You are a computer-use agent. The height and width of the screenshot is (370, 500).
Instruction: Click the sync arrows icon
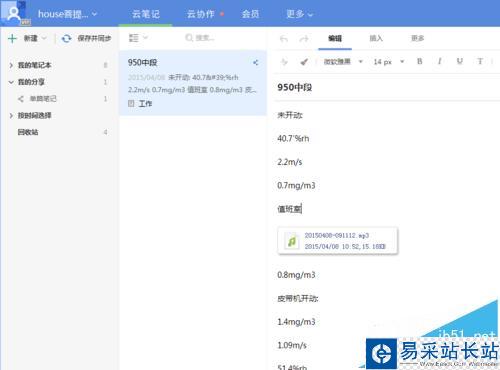coord(66,38)
